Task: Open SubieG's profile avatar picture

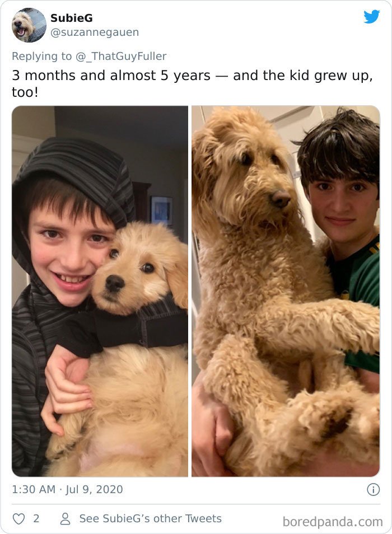Action: (29, 25)
